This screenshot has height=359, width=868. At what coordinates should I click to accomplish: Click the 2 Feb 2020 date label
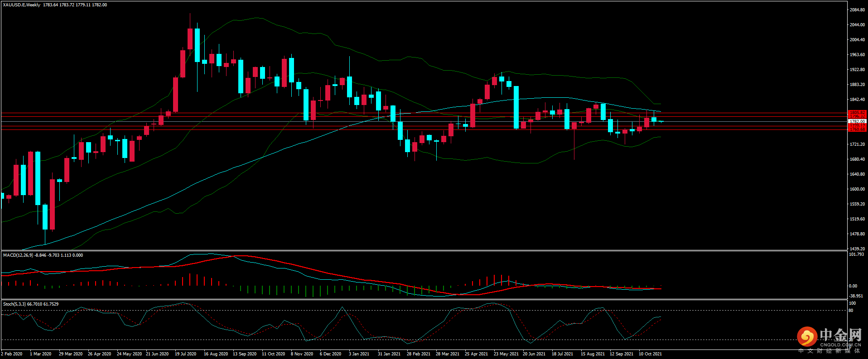12,354
